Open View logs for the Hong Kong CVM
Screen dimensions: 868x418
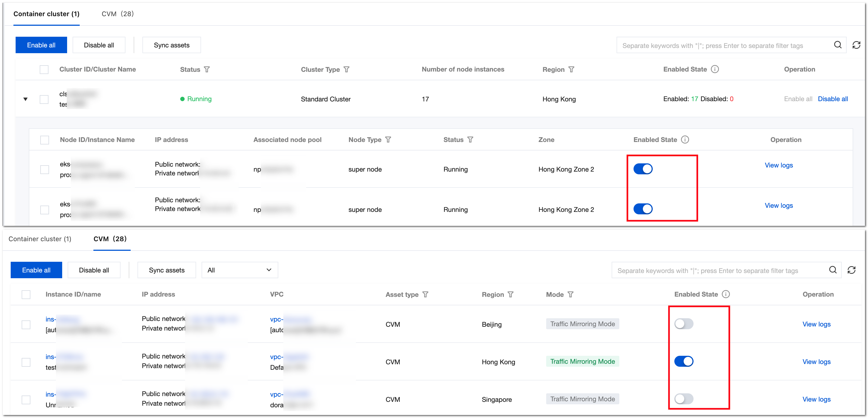tap(816, 362)
